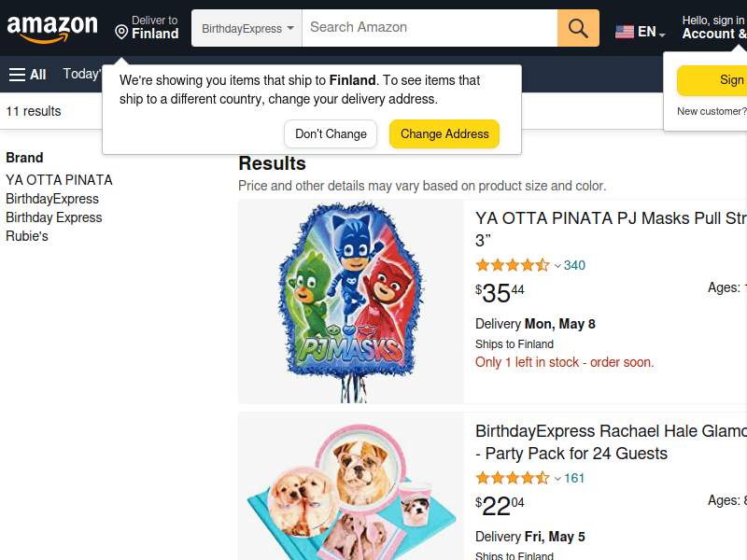The width and height of the screenshot is (747, 560).
Task: Open the hamburger All menu
Action: tap(27, 75)
